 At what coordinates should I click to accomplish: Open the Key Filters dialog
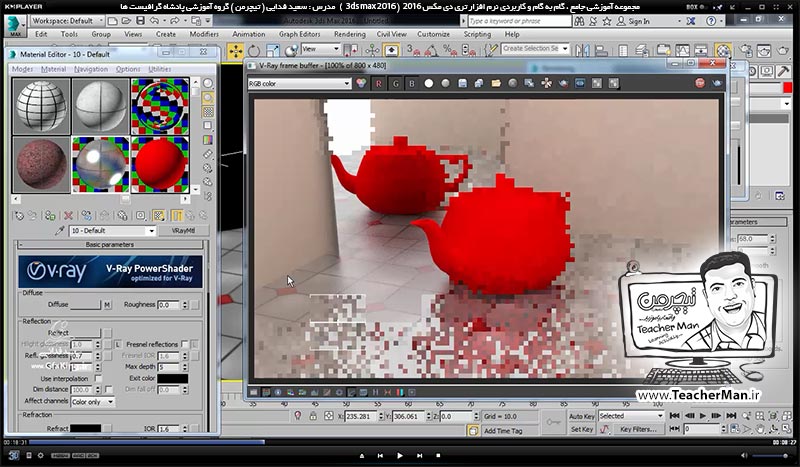638,429
